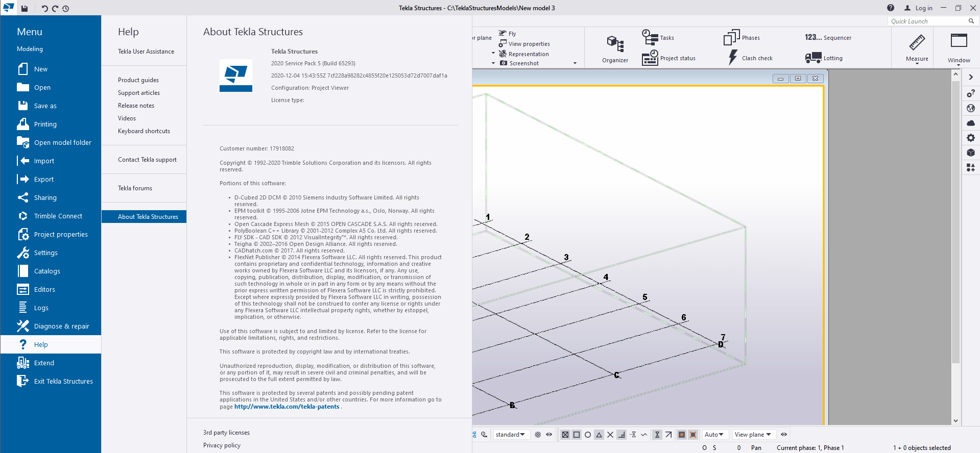Click the Save icon in title bar
Image resolution: width=980 pixels, height=453 pixels.
click(x=24, y=8)
